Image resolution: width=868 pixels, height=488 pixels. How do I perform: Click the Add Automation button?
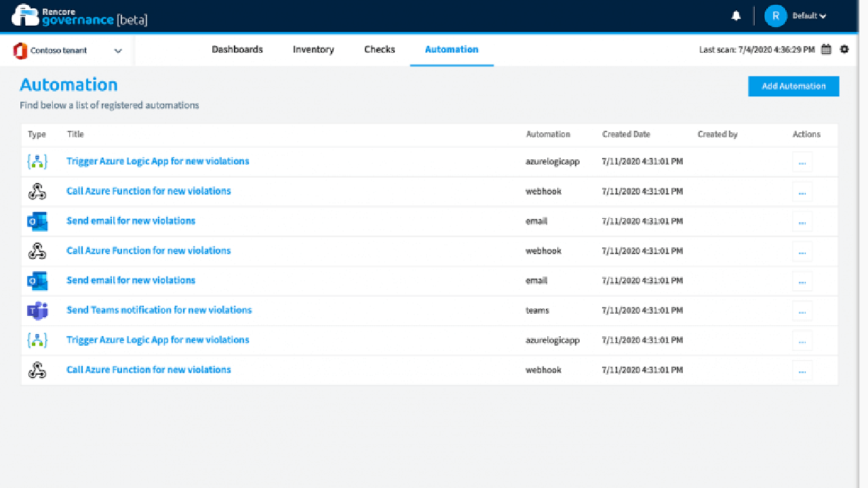coord(793,86)
